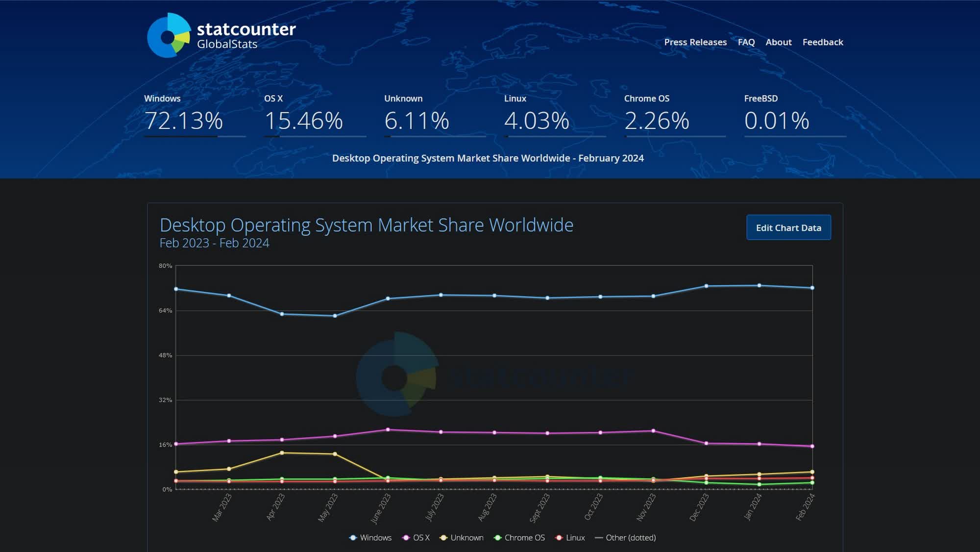Open the Press Releases link

(x=695, y=42)
